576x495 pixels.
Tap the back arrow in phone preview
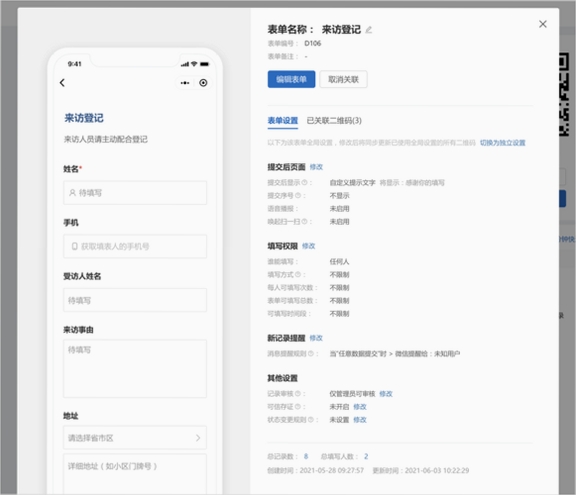[x=62, y=83]
